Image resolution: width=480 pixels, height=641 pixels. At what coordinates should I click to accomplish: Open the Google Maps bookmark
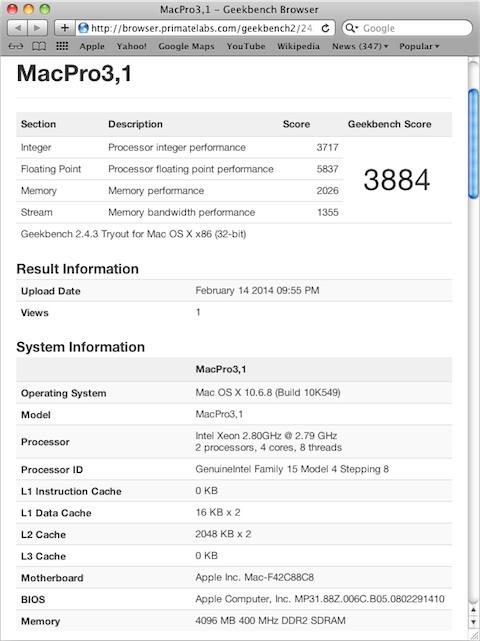(186, 47)
